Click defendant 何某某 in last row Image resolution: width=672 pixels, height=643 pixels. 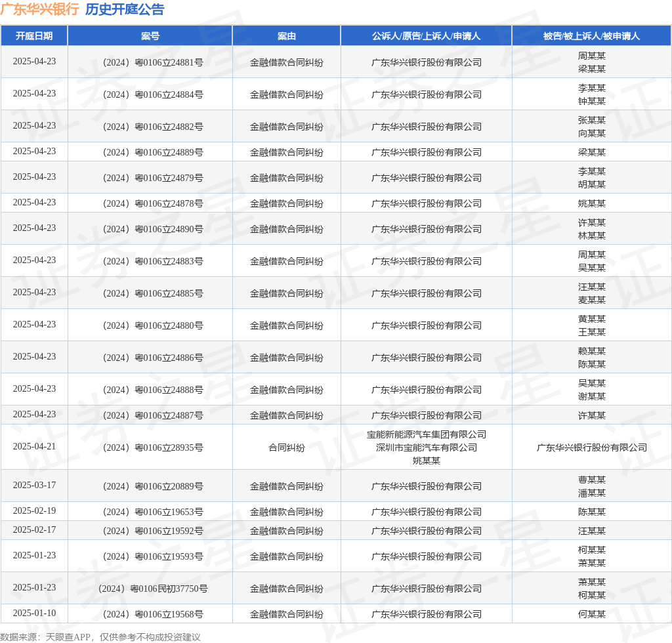point(591,614)
